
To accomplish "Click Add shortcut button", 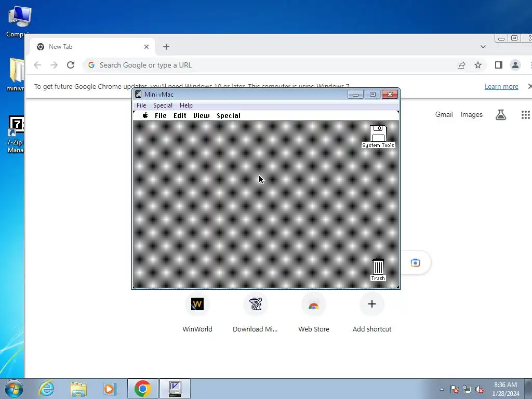I will (372, 313).
